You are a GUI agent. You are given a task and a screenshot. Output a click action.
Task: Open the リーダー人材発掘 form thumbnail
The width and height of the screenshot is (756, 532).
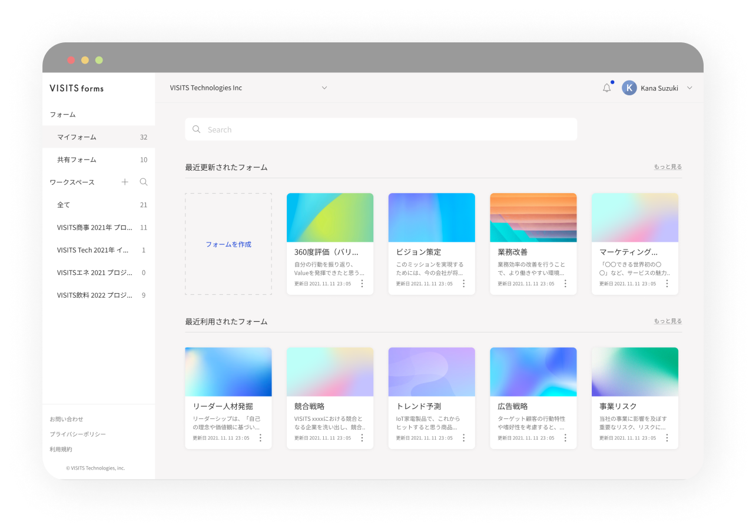pos(228,371)
